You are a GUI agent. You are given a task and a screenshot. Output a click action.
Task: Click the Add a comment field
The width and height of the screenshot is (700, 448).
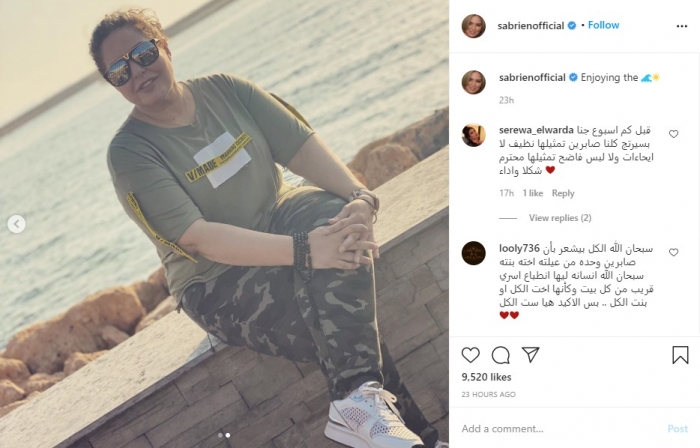point(560,429)
